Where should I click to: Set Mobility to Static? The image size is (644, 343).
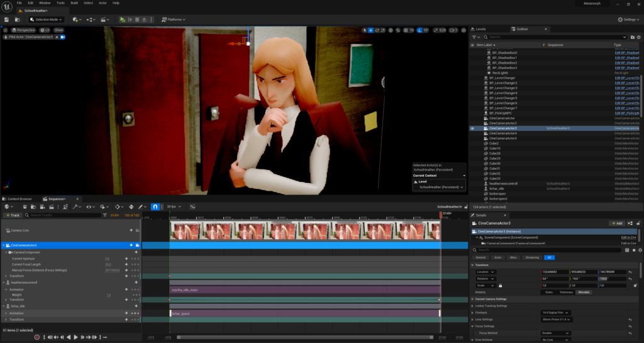[548, 292]
